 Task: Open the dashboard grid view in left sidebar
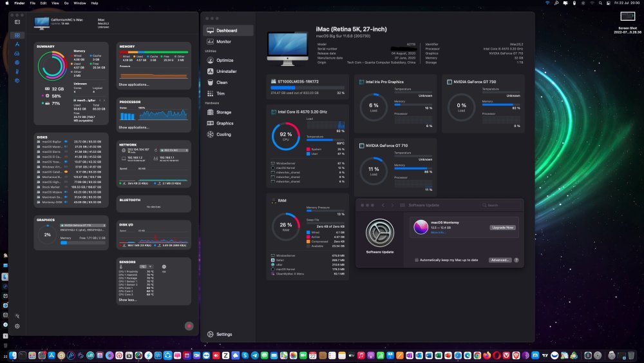click(17, 35)
